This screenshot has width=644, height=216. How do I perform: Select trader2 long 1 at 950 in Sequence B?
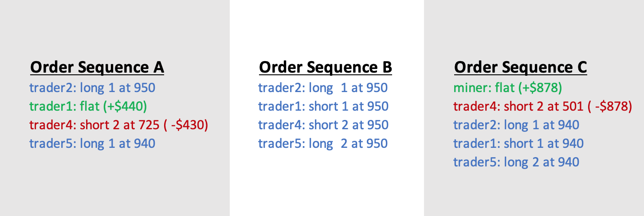pyautogui.click(x=323, y=88)
